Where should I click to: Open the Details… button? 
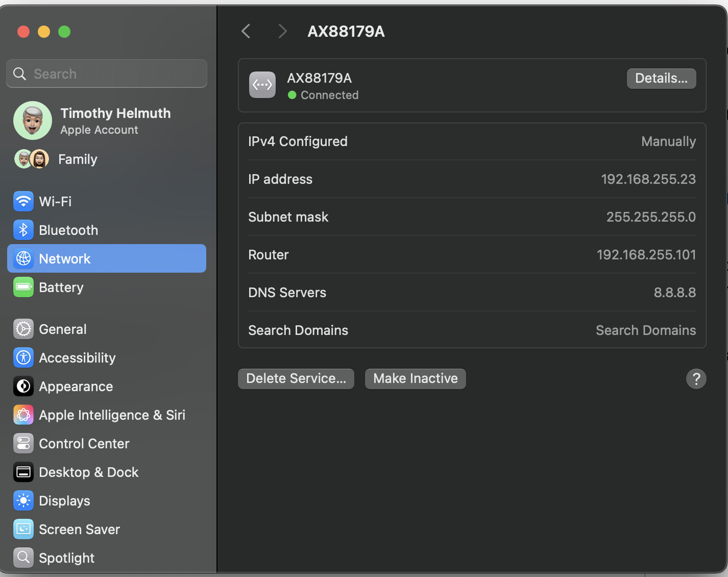662,79
